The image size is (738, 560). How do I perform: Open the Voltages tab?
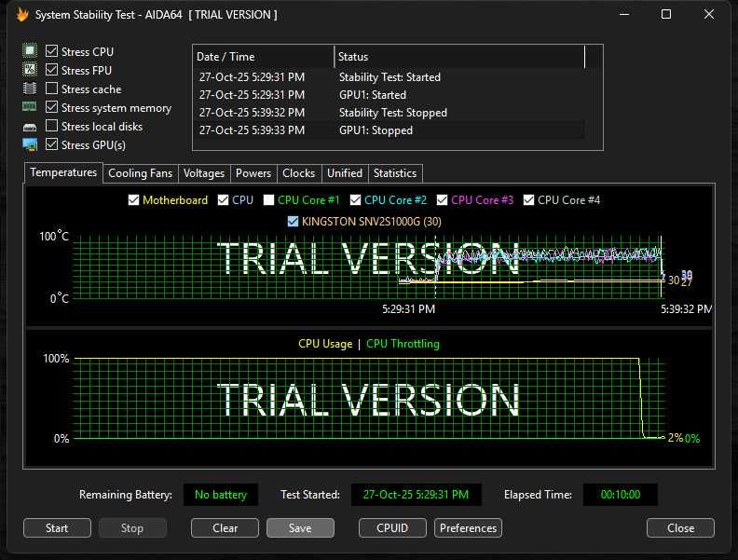point(204,173)
